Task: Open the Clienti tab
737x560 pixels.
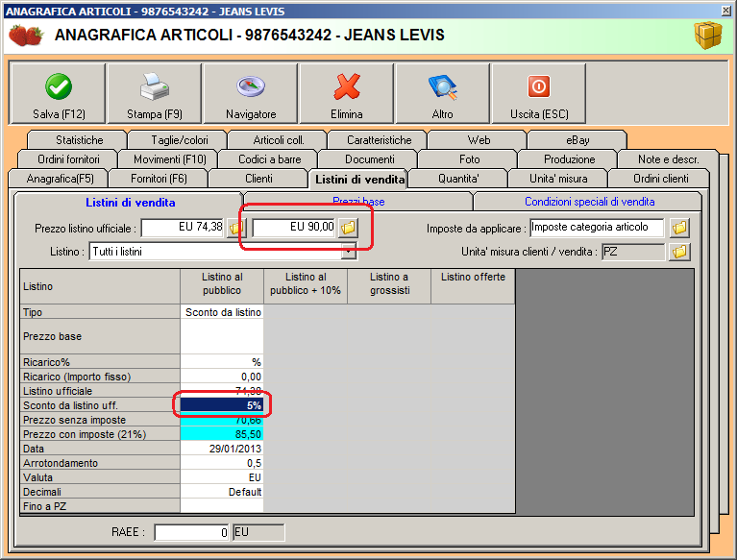Action: pos(258,179)
